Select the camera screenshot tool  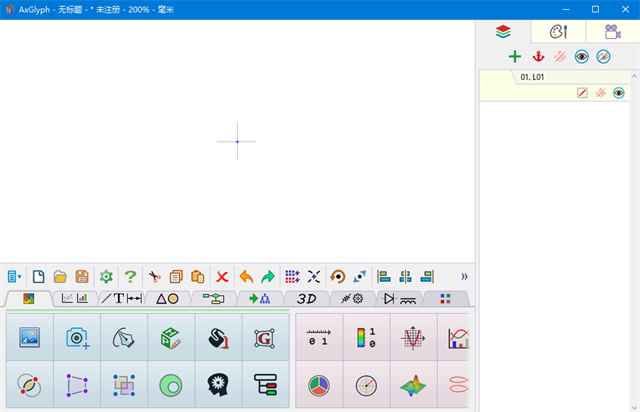click(77, 337)
